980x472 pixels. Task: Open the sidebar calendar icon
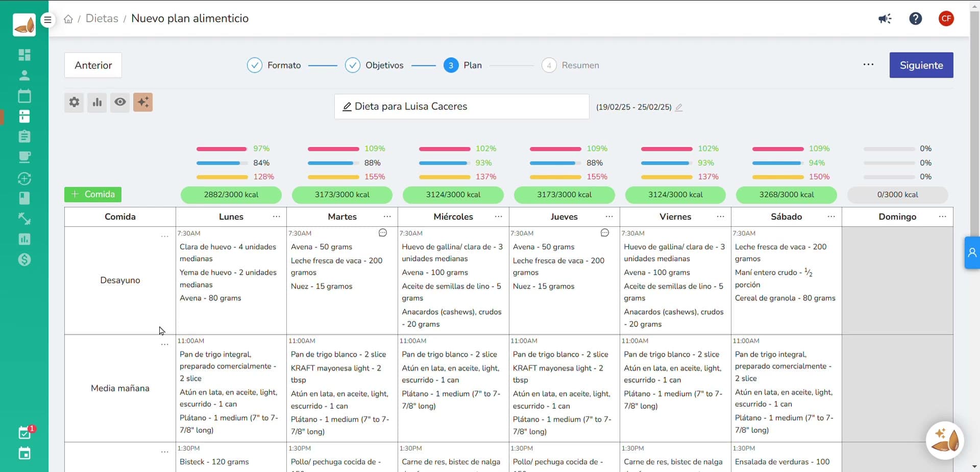(x=24, y=96)
